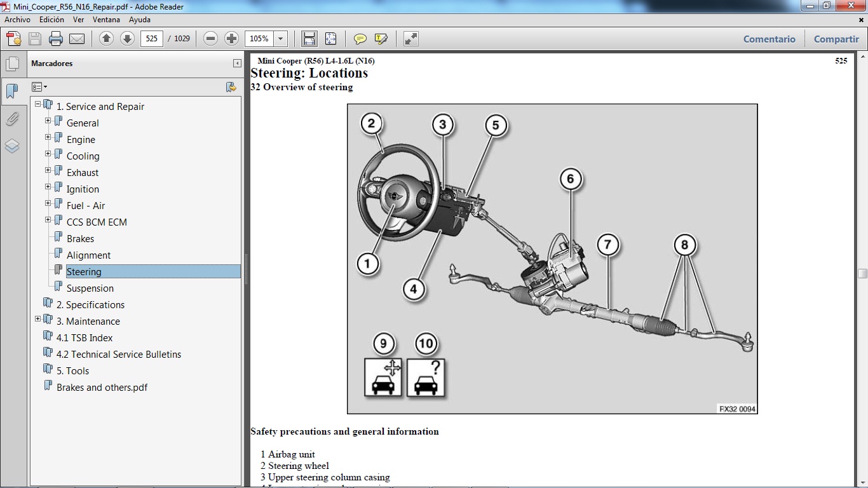Select the Fit One Full Page icon
The height and width of the screenshot is (488, 868).
(x=331, y=39)
